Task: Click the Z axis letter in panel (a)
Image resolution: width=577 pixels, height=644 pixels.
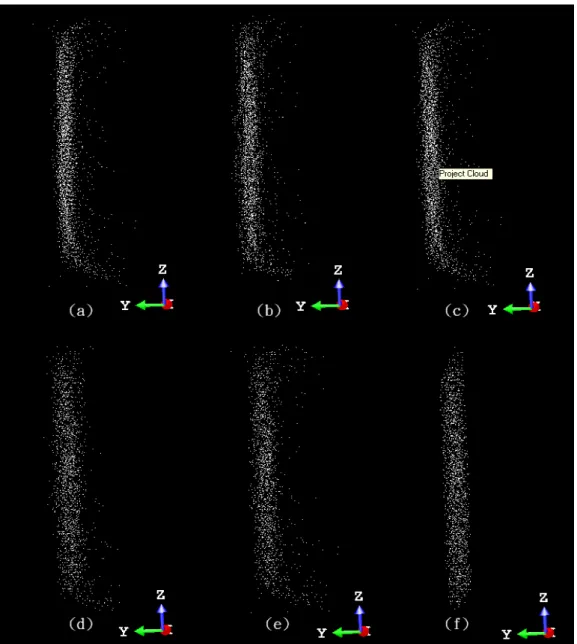Action: point(163,269)
